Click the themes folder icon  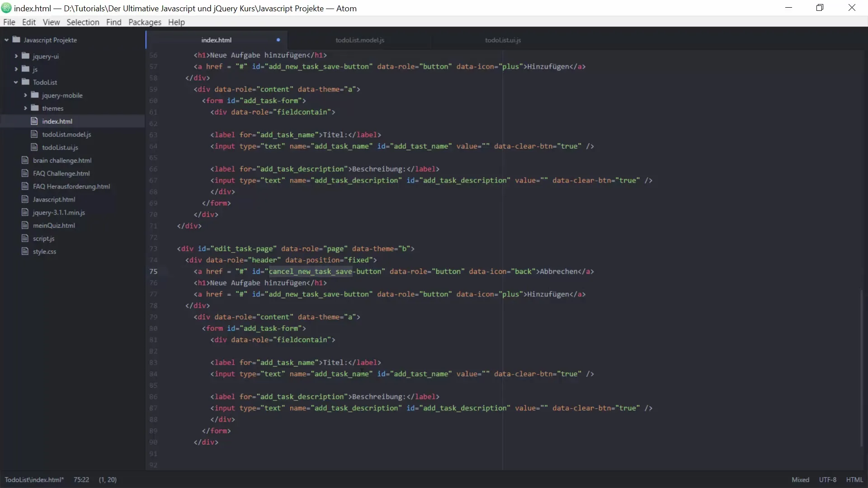(x=35, y=108)
